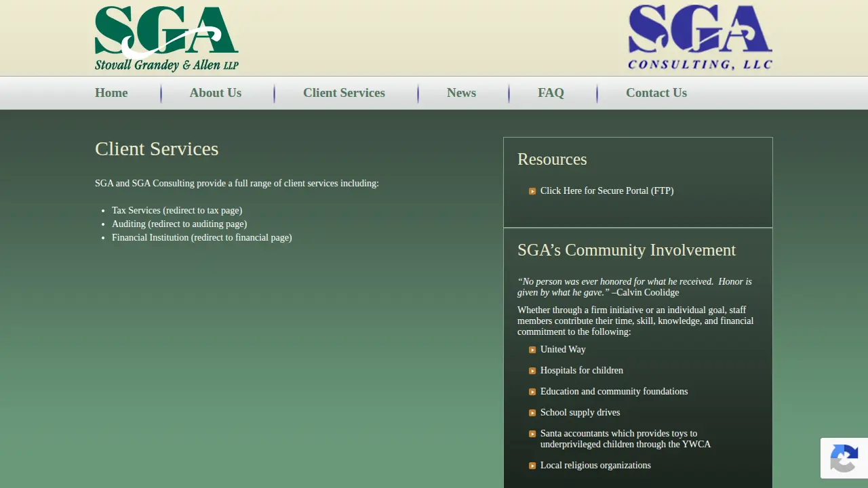Click the bullet arrow beside Hospitals for children
Viewport: 868px width, 488px height.
[x=532, y=371]
